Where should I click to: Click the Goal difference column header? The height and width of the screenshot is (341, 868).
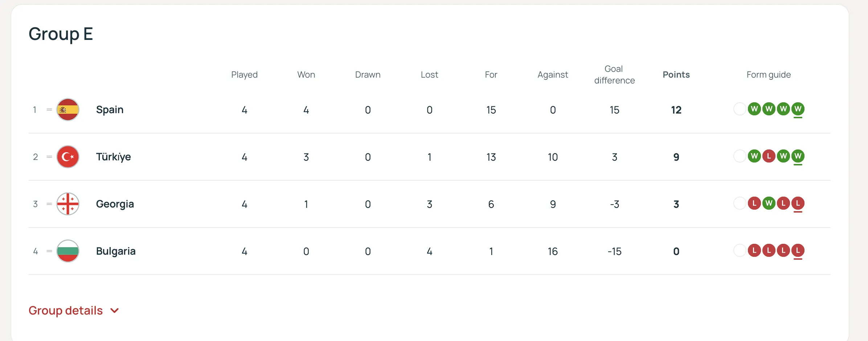point(614,75)
